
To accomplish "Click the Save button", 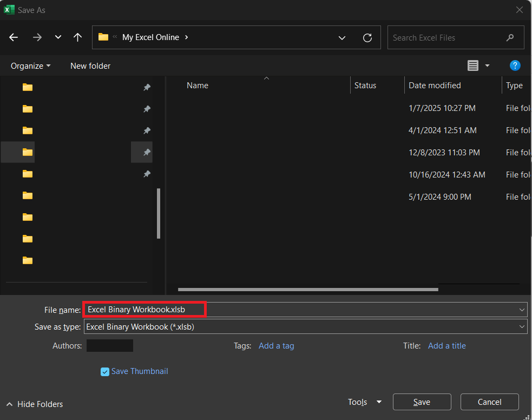I will point(422,402).
